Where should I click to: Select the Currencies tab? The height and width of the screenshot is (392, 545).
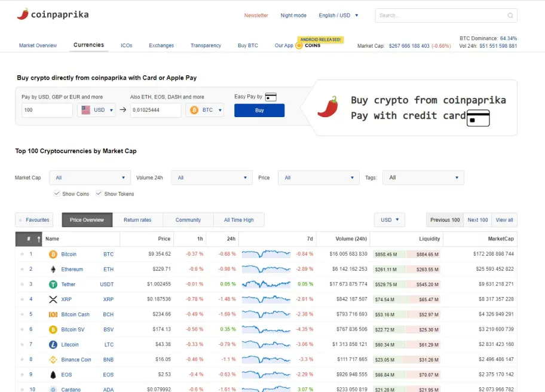point(88,45)
